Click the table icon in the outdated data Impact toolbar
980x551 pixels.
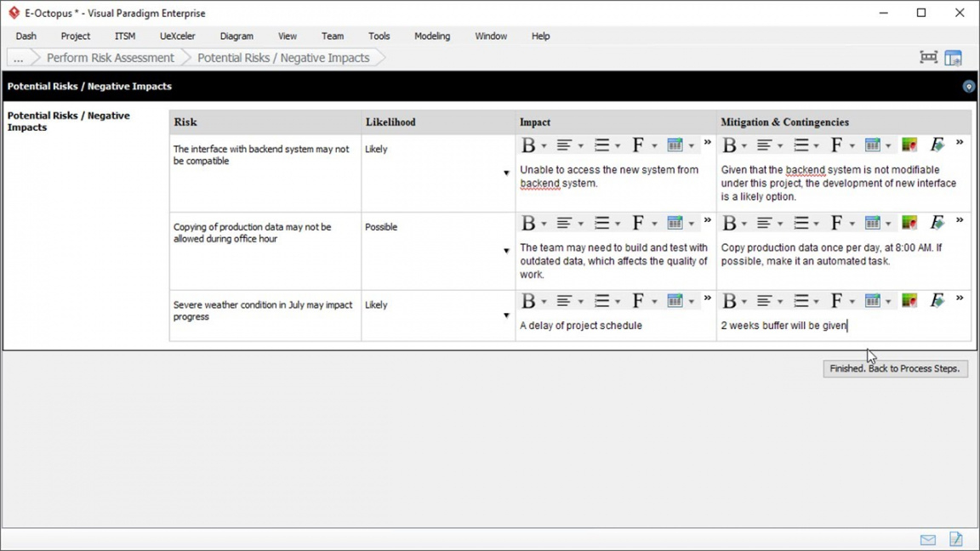pos(675,223)
